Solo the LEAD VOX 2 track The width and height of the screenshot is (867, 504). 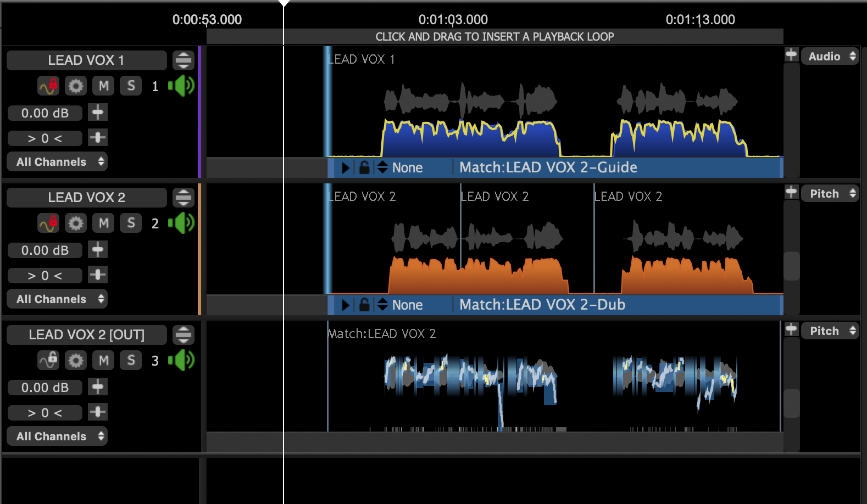point(131,223)
